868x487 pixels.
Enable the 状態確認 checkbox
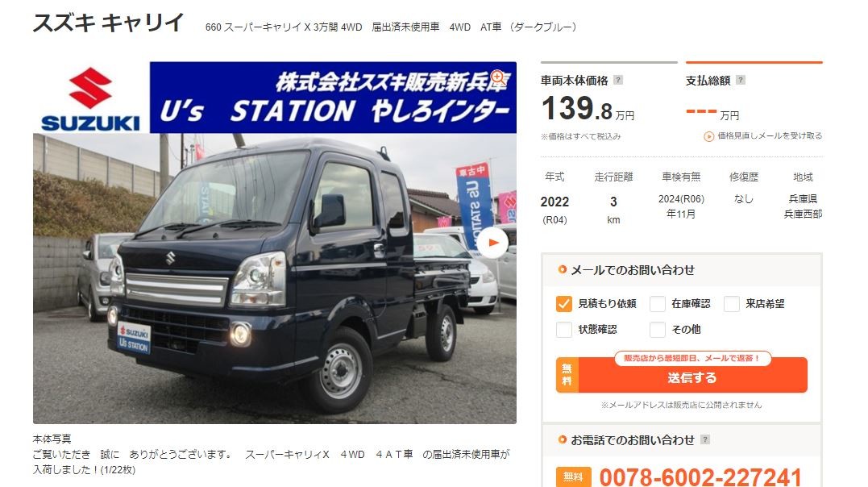click(x=563, y=330)
